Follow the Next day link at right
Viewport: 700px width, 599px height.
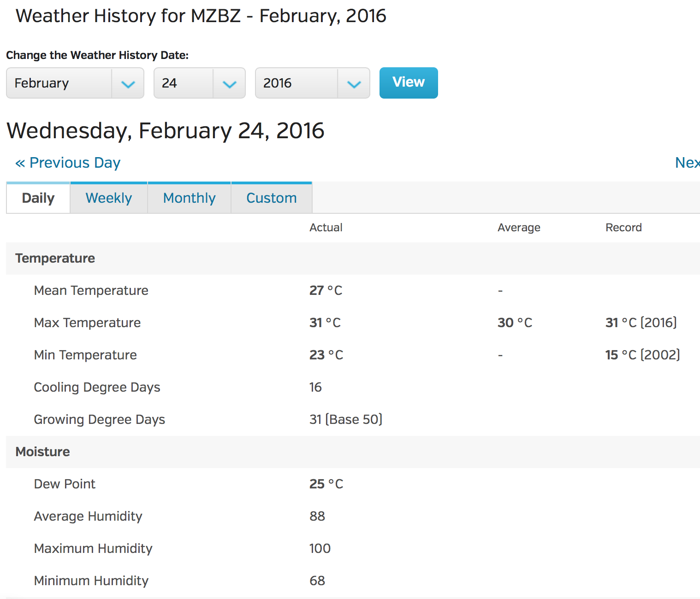(x=687, y=163)
